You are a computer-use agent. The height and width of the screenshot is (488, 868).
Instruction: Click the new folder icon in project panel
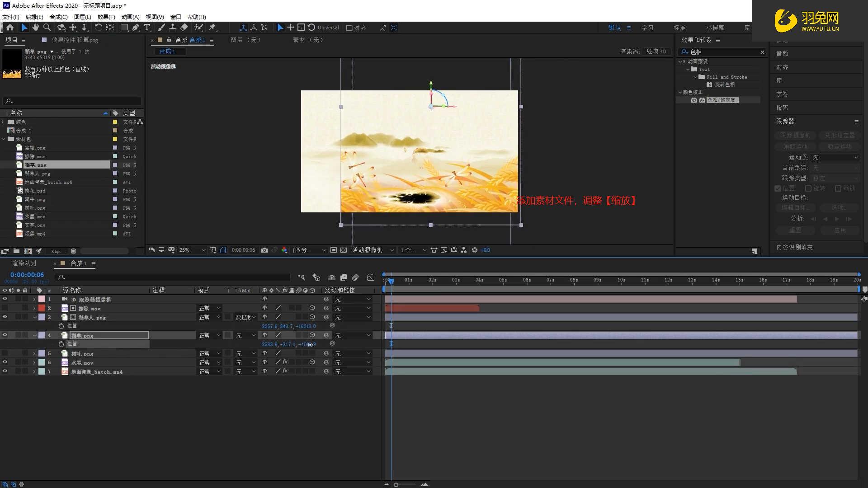click(16, 251)
